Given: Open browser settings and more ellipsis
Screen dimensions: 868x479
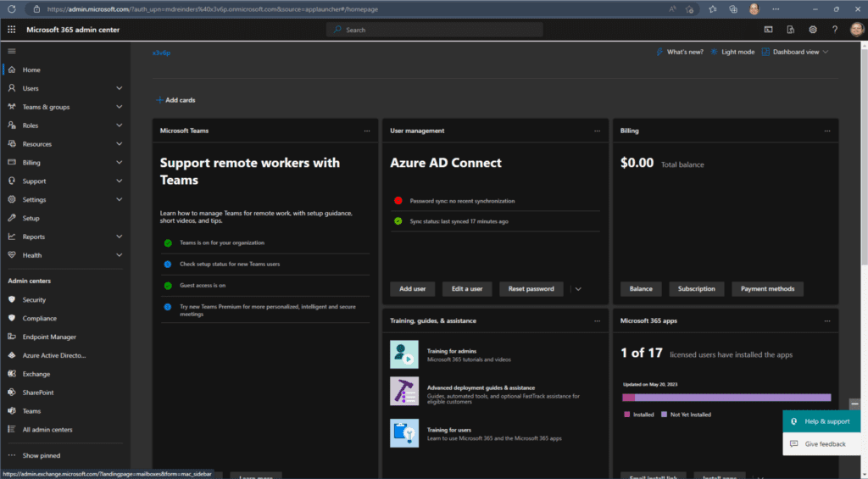Looking at the screenshot, I should [x=776, y=8].
